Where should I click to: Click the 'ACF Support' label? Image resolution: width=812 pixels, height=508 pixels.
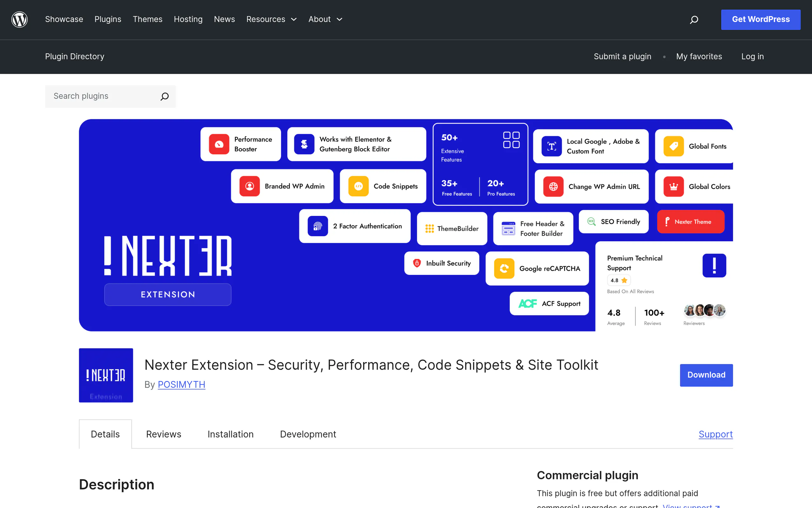pos(561,304)
